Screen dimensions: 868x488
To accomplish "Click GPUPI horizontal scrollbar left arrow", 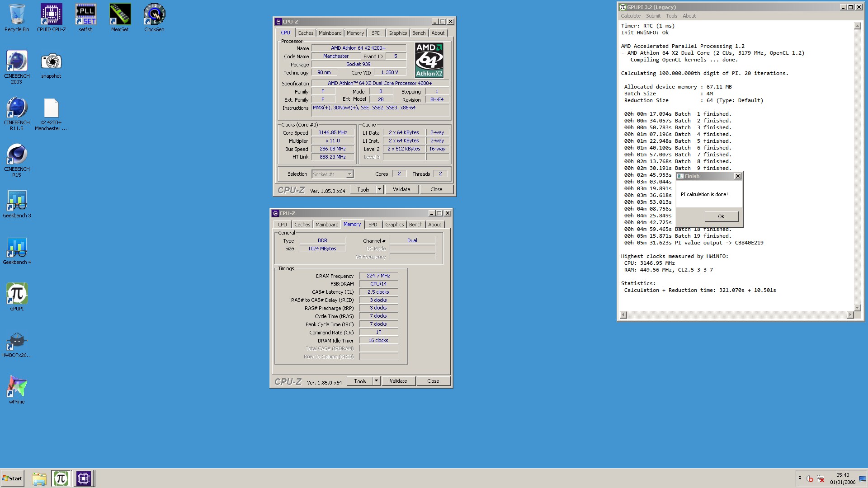I will [623, 314].
